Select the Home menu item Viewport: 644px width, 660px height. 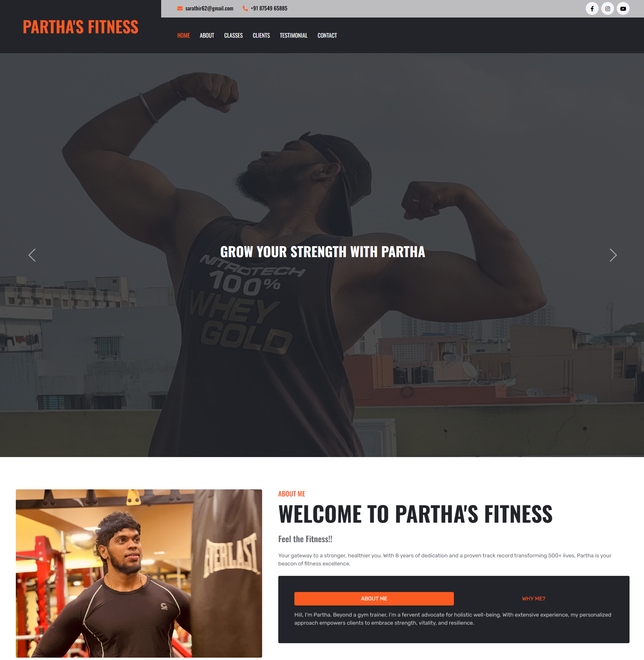coord(183,36)
